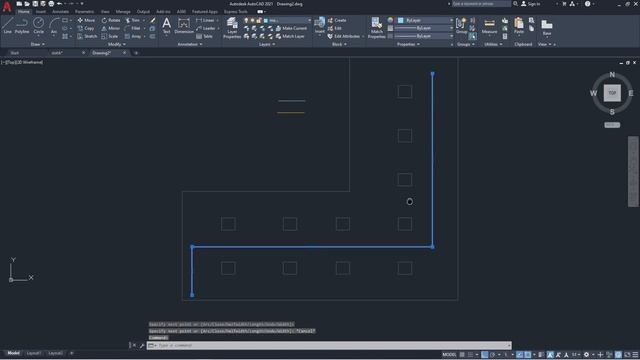Open the Home ribbon tab
Image resolution: width=640 pixels, height=360 pixels.
24,12
